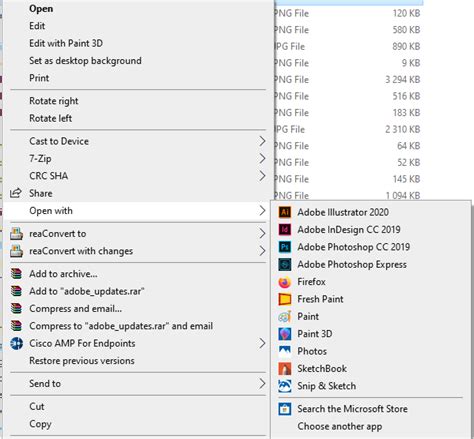This screenshot has height=439, width=474.
Task: Select Set as desktop background
Action: point(85,61)
